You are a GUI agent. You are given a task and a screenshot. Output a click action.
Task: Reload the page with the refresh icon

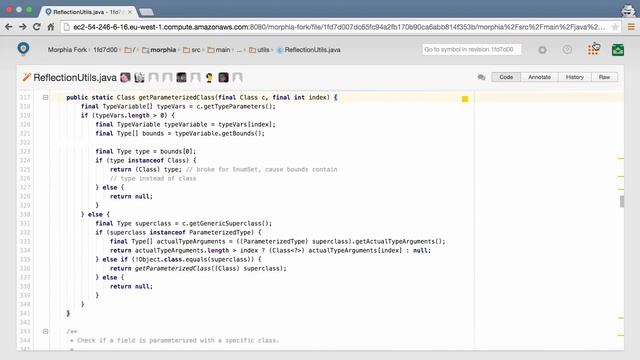pos(36,27)
